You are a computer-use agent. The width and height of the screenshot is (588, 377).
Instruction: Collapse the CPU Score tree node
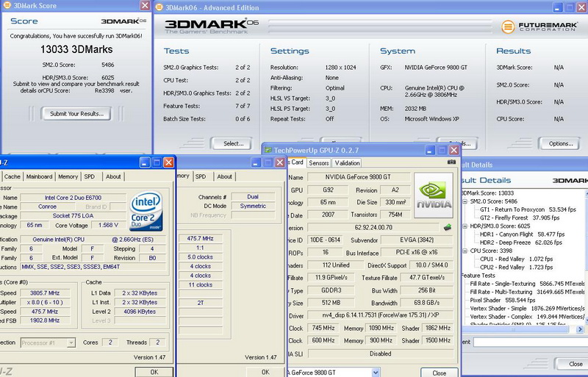coord(465,251)
